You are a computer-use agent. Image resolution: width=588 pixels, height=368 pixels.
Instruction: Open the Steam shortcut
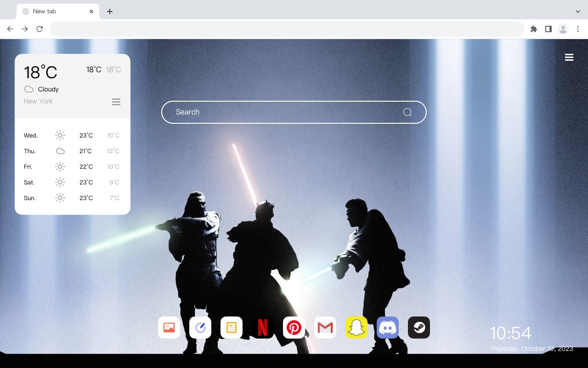(x=419, y=328)
